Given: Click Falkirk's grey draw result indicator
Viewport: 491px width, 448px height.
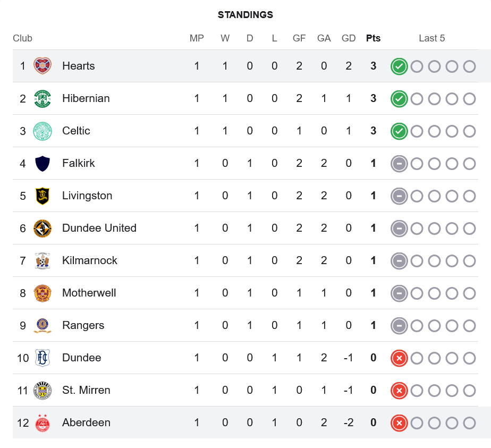Looking at the screenshot, I should 399,164.
